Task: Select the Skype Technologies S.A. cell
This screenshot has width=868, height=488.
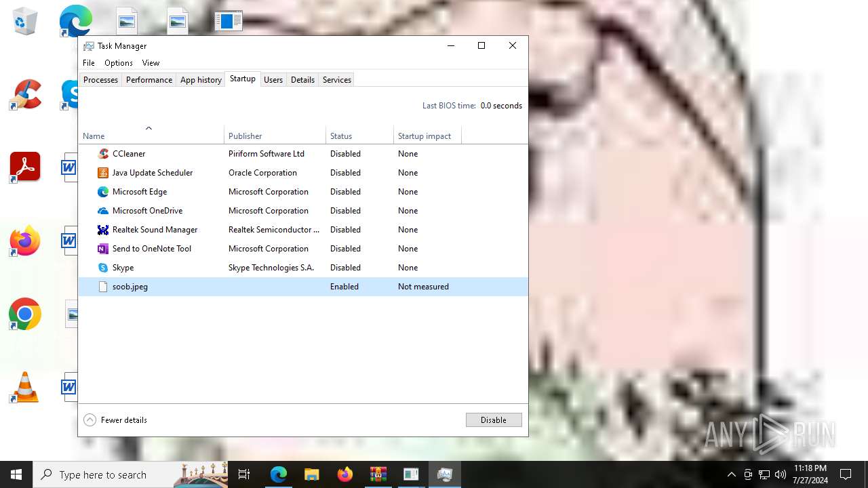Action: (271, 268)
